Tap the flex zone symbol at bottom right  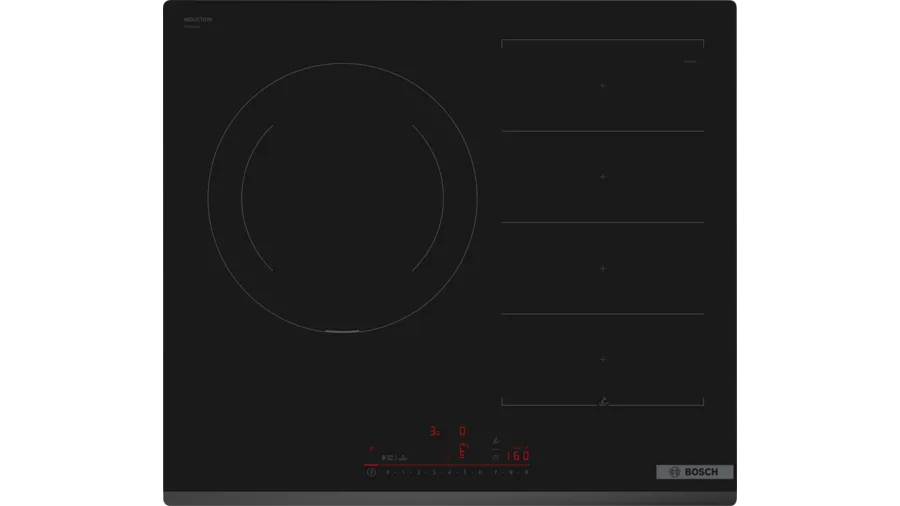(x=602, y=403)
